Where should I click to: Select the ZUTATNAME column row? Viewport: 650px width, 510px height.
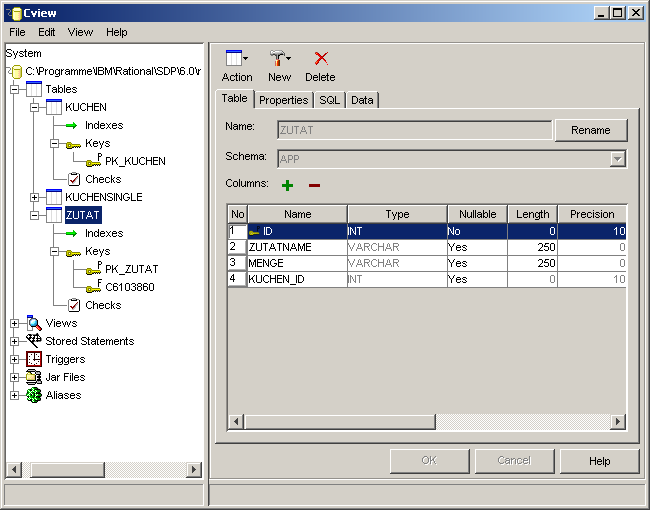pos(427,247)
